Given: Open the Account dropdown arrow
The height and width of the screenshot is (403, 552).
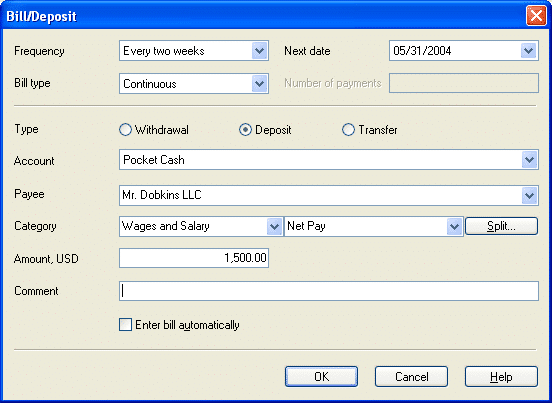Looking at the screenshot, I should point(529,160).
